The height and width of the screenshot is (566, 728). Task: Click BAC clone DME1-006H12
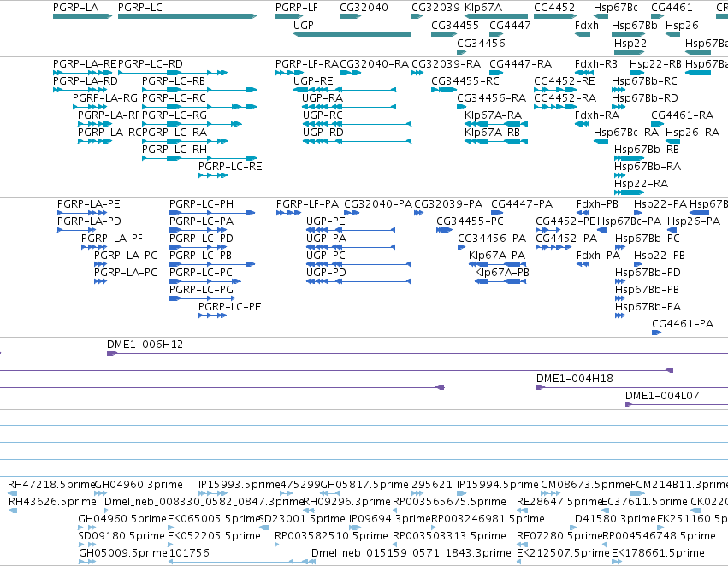click(x=417, y=353)
